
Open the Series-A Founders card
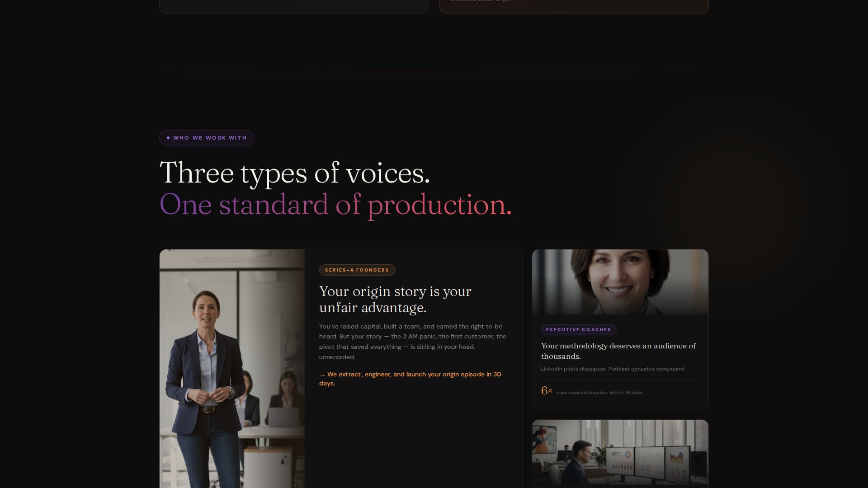(x=340, y=368)
